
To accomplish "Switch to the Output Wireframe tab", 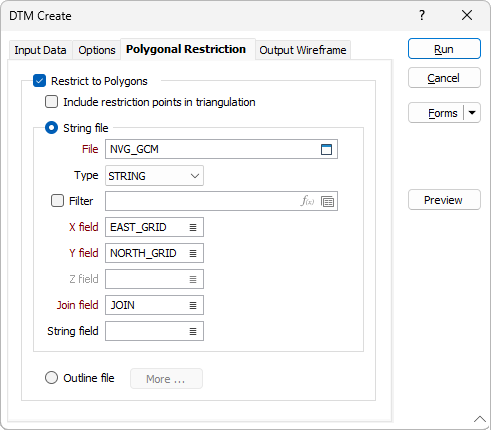I will (x=303, y=50).
